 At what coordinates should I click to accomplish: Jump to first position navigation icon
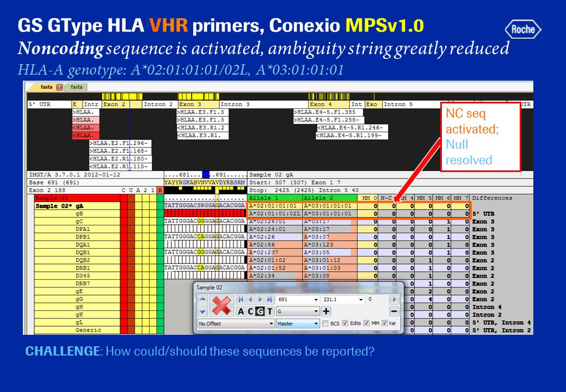(x=241, y=299)
